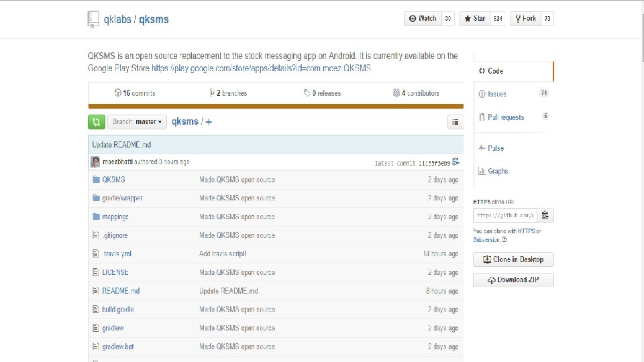Open the gradle/wrapper folder name

pos(122,198)
